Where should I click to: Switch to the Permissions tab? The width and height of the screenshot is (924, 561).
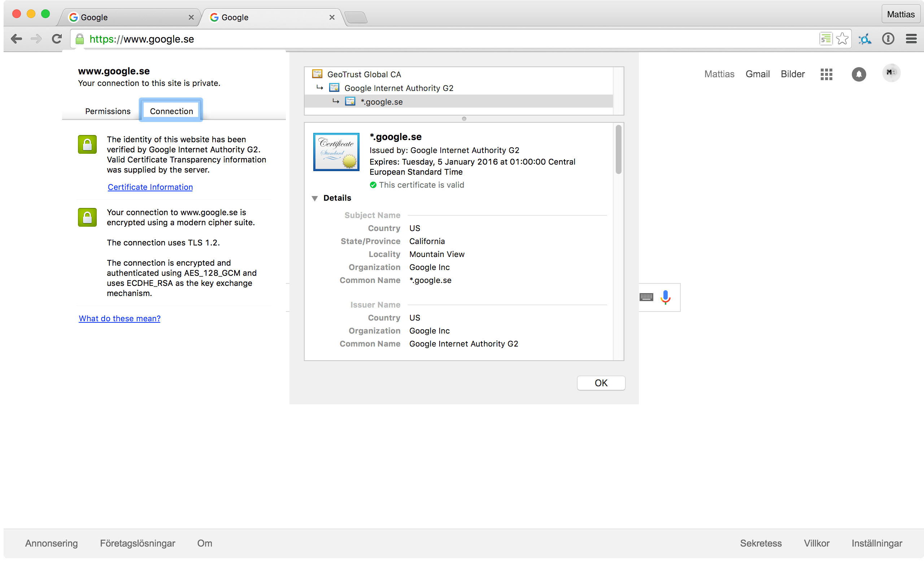point(108,111)
